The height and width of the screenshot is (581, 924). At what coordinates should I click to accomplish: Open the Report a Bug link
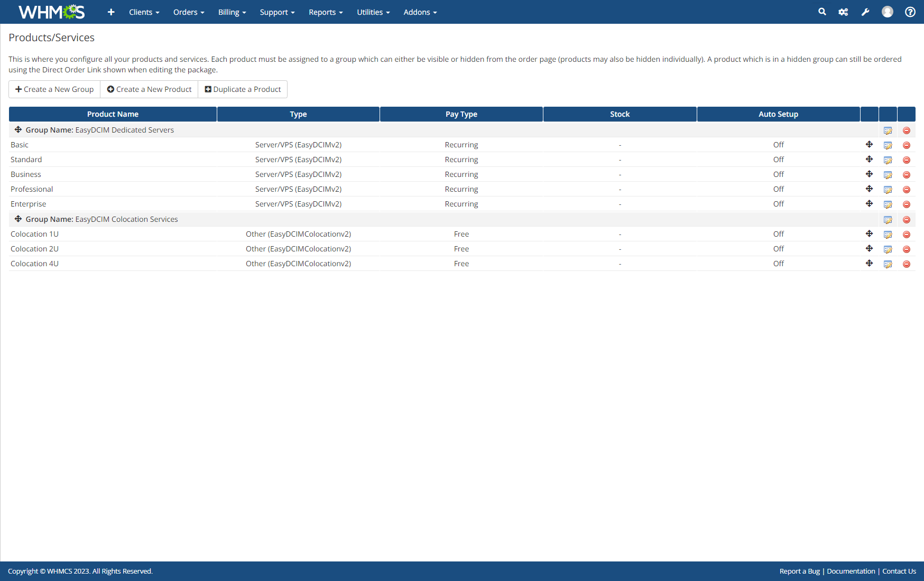[x=799, y=571]
